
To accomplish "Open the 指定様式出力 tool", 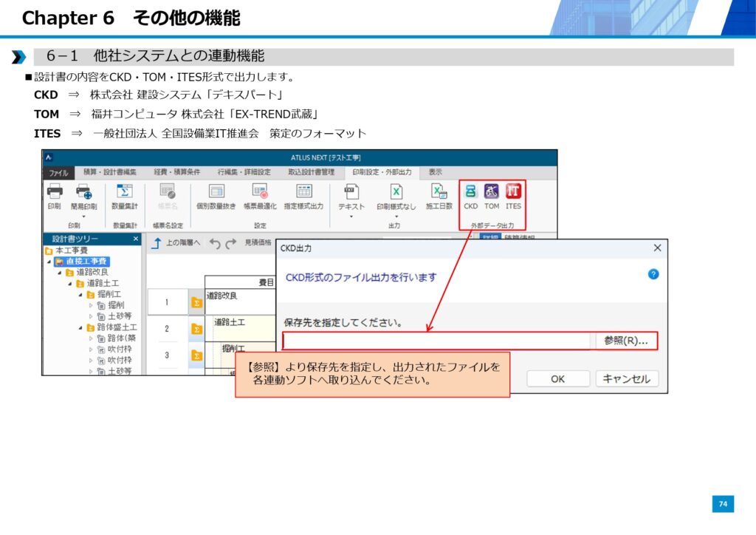I will point(303,193).
